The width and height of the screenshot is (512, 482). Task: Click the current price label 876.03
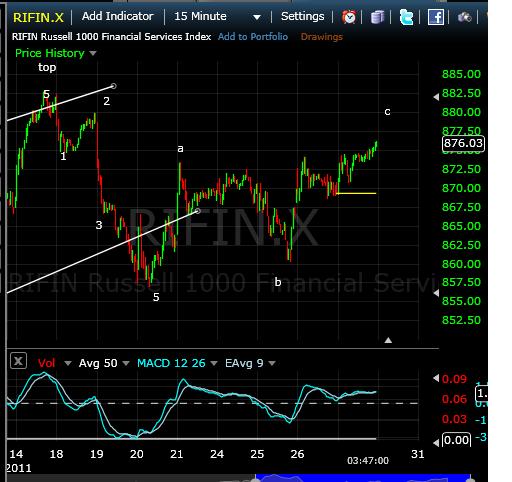pos(463,143)
